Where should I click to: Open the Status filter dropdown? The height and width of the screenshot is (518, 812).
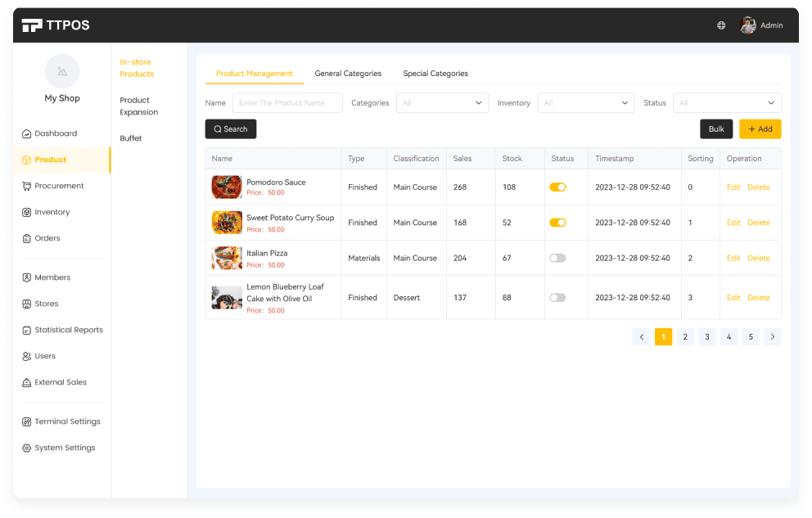pos(727,103)
